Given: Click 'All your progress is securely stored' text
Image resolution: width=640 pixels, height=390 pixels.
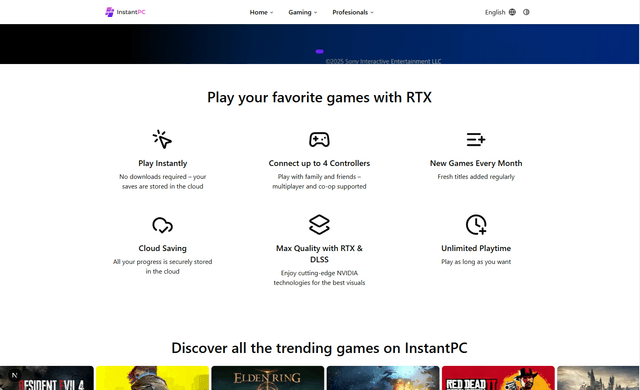Looking at the screenshot, I should click(x=162, y=266).
